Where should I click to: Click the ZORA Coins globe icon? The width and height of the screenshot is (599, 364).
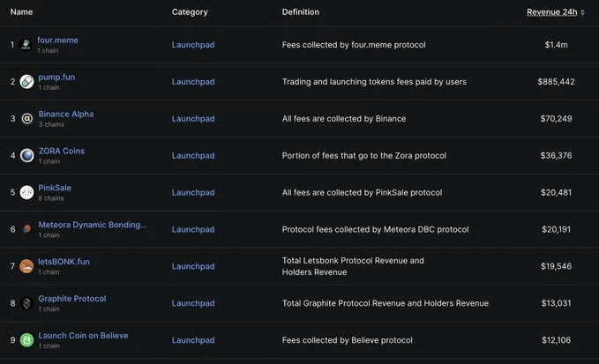(26, 156)
